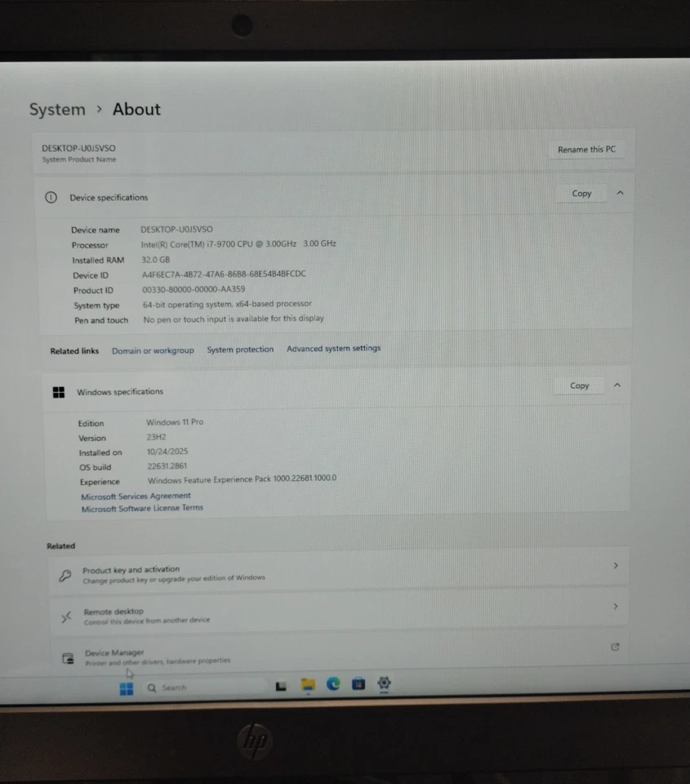Click the About breadcrumb title
This screenshot has height=784, width=690.
pos(136,109)
